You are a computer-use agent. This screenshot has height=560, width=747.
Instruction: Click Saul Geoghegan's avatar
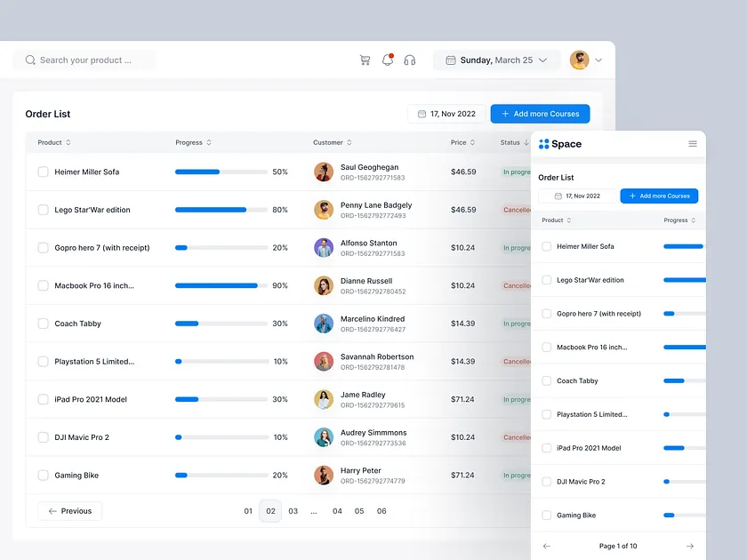pos(324,172)
